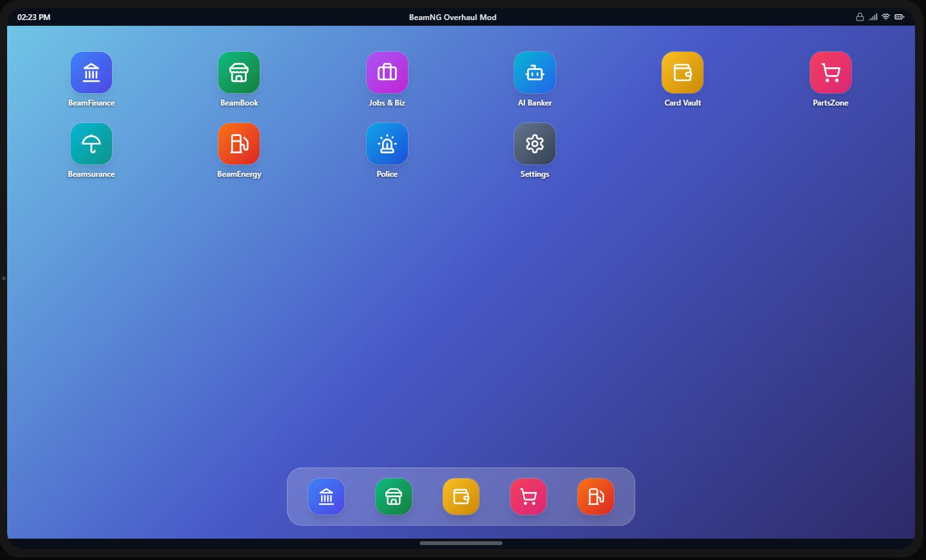
Task: Click the BeamNG Overhaul Mod title
Action: (453, 17)
